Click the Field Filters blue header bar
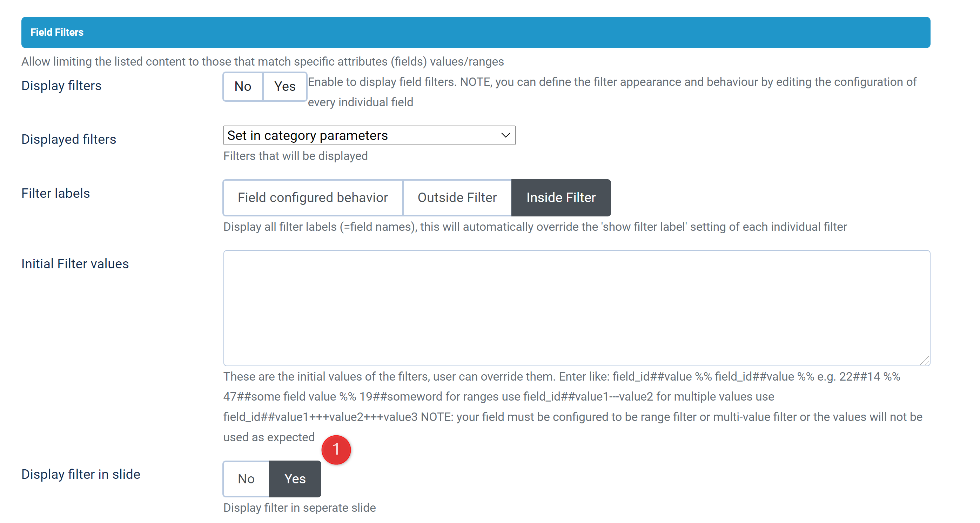Viewport: 980px width, 523px height. [x=476, y=32]
